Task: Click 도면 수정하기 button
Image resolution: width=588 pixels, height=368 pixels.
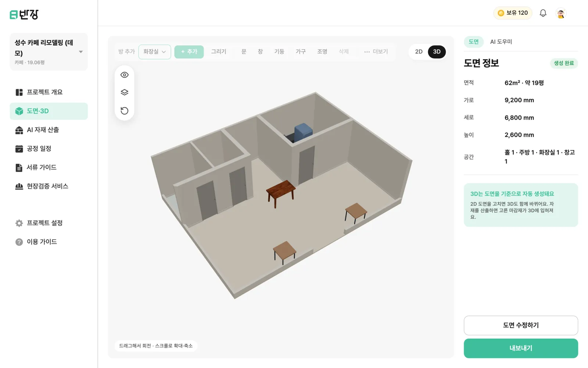Action: [x=521, y=325]
